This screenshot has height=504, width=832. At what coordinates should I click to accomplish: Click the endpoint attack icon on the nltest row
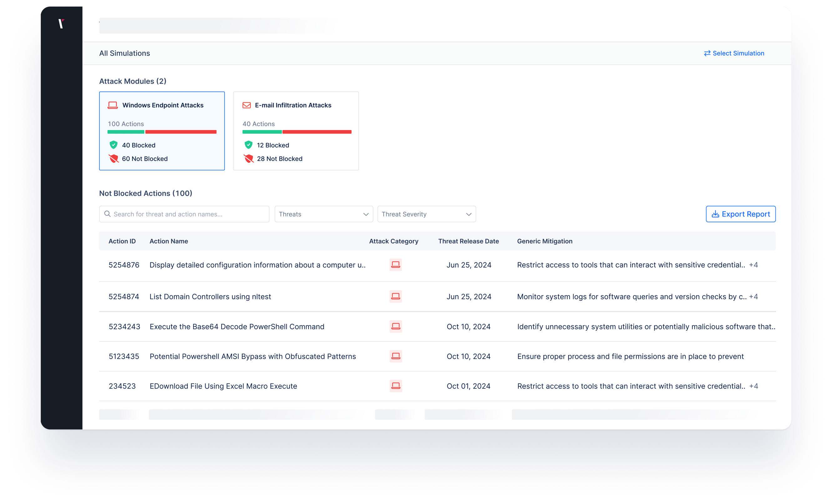point(396,296)
